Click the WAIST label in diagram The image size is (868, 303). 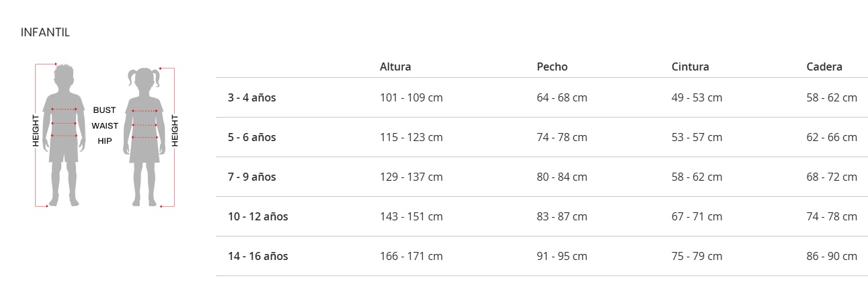click(x=105, y=126)
